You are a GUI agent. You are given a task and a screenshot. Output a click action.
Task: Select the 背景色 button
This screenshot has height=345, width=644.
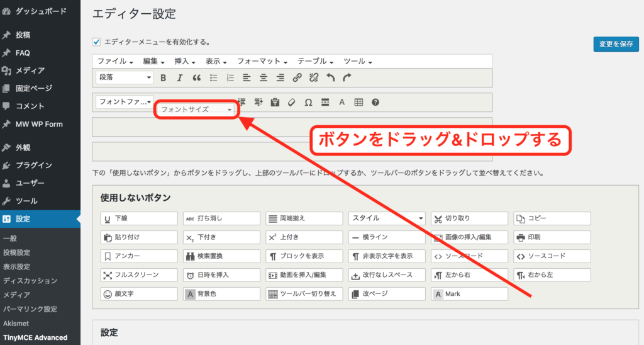coord(221,294)
